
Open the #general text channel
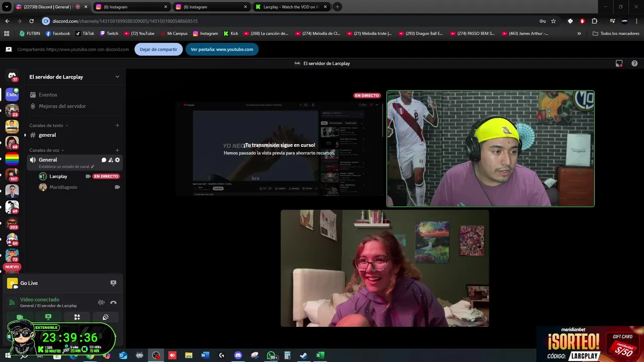75,135
